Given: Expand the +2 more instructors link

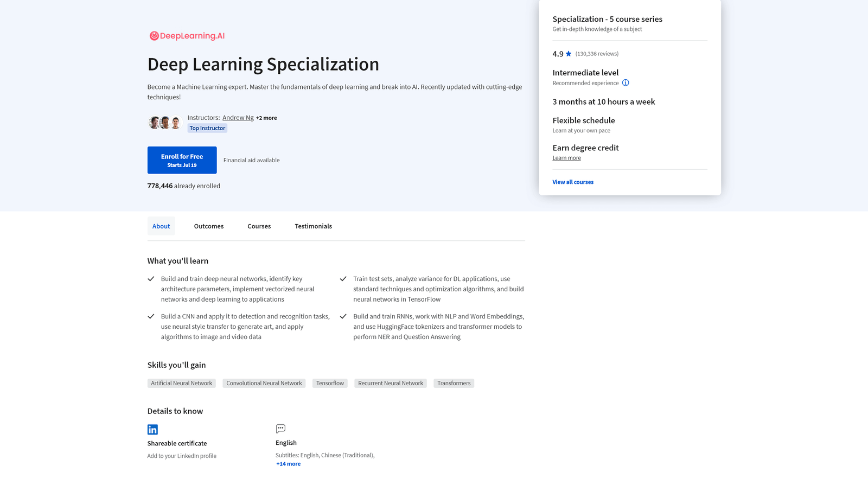Looking at the screenshot, I should pyautogui.click(x=266, y=118).
